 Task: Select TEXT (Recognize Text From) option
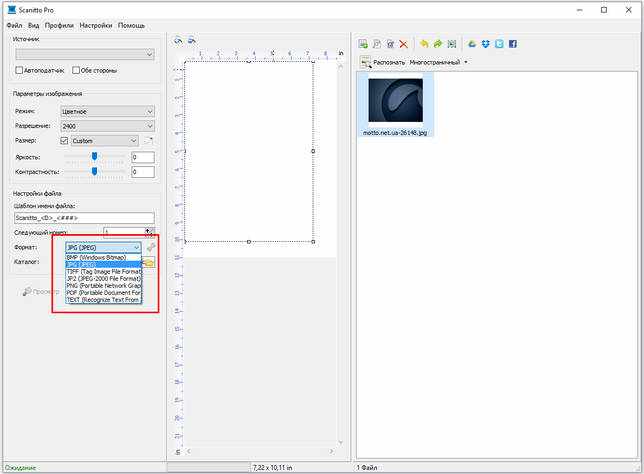coord(104,300)
